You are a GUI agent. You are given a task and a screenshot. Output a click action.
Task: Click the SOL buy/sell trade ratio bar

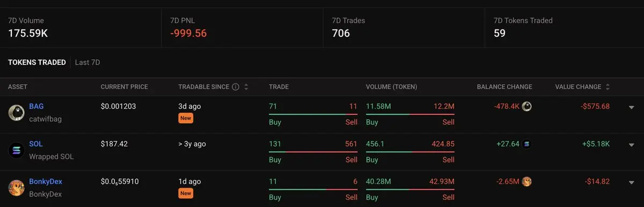313,152
